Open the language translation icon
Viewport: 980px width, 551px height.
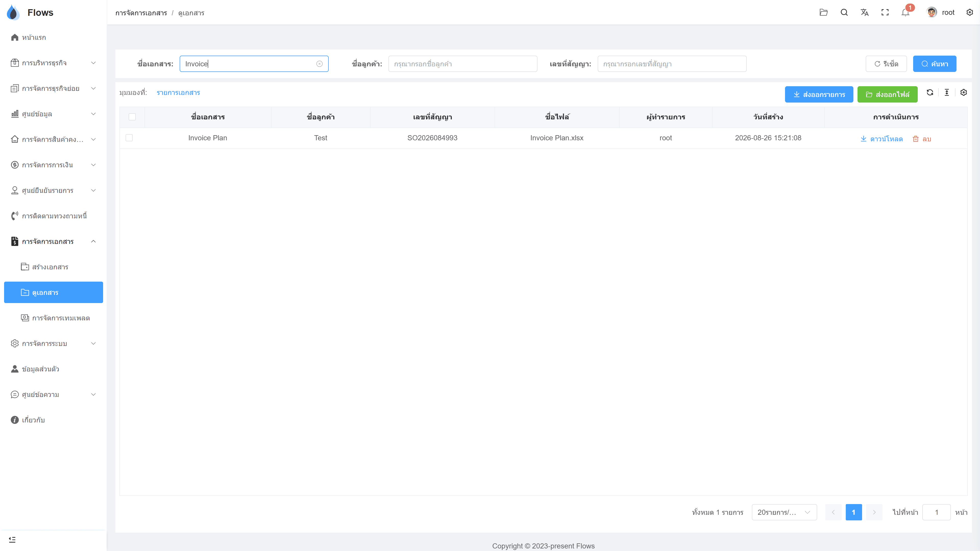click(864, 12)
